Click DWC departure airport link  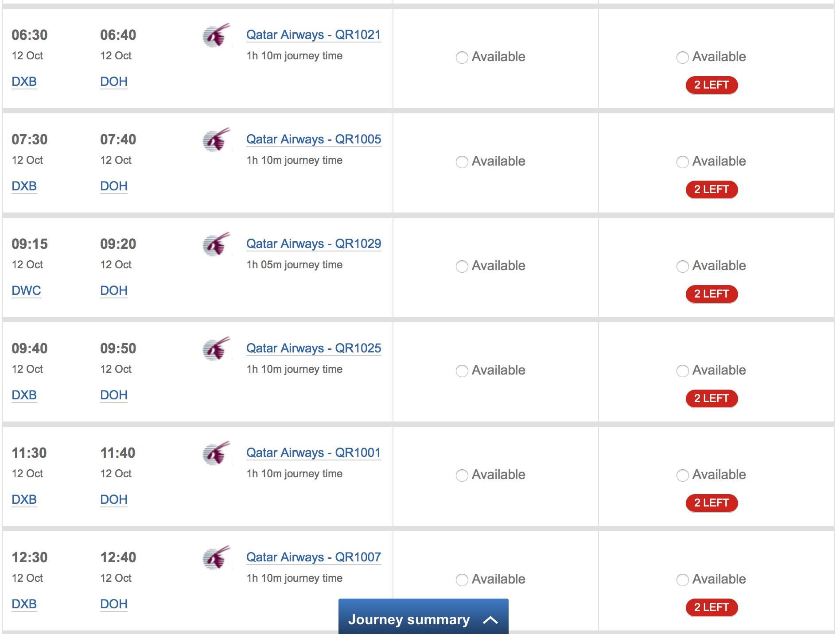click(x=26, y=291)
